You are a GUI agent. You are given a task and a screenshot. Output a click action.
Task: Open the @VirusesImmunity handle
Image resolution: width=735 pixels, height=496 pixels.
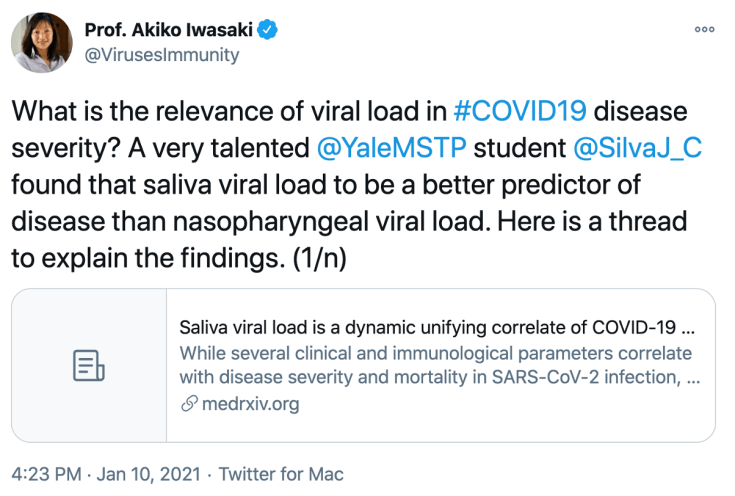162,55
